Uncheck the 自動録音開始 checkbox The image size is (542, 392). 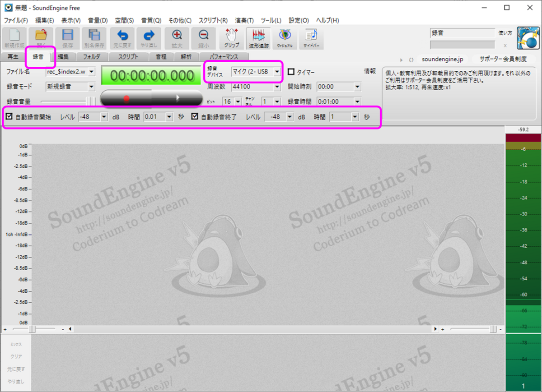pyautogui.click(x=9, y=117)
